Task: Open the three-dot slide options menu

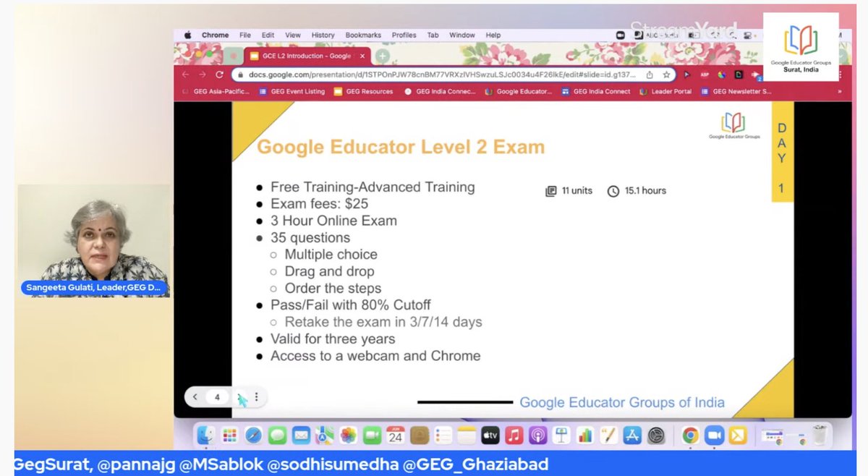Action: pos(255,397)
